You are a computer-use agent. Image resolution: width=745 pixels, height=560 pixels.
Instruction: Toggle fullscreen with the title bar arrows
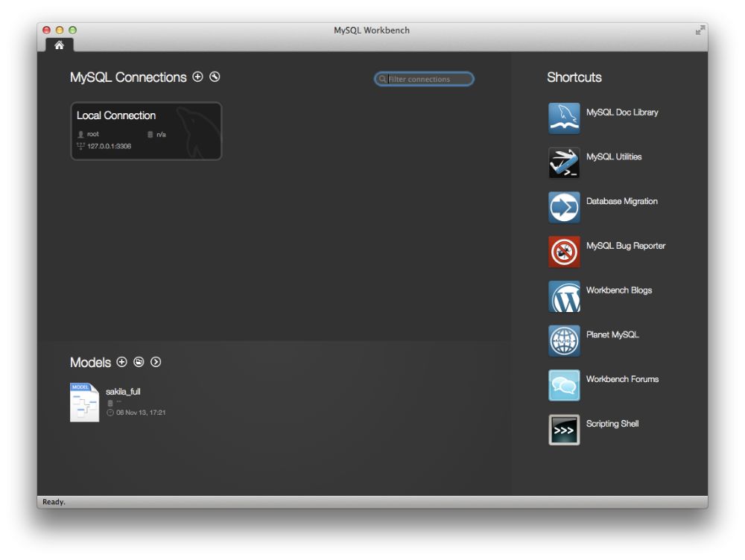700,31
